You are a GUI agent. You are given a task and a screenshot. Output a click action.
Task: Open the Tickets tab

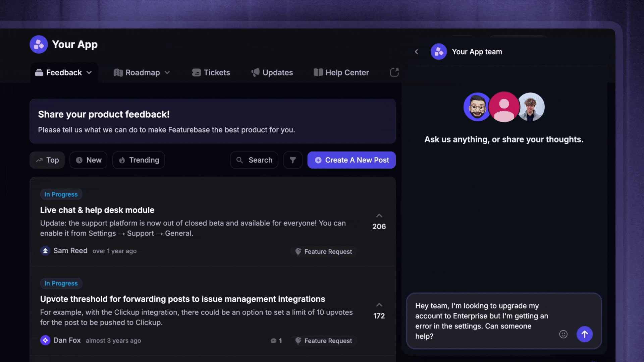click(x=211, y=72)
